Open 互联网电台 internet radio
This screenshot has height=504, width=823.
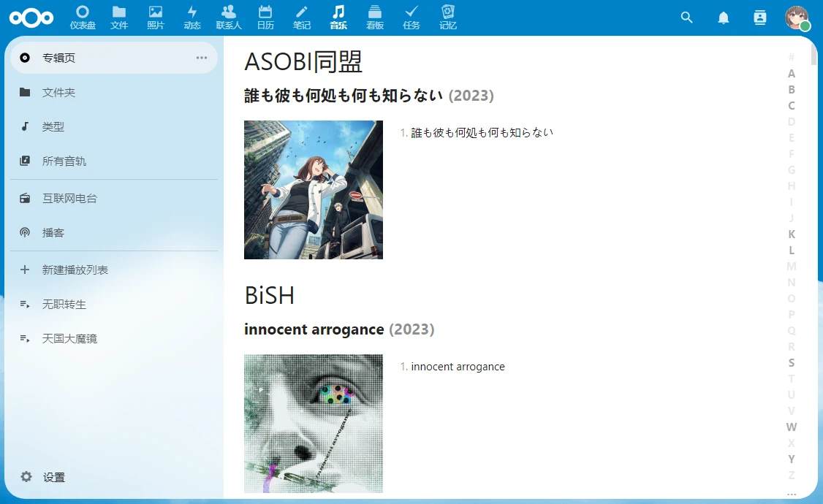(x=114, y=198)
